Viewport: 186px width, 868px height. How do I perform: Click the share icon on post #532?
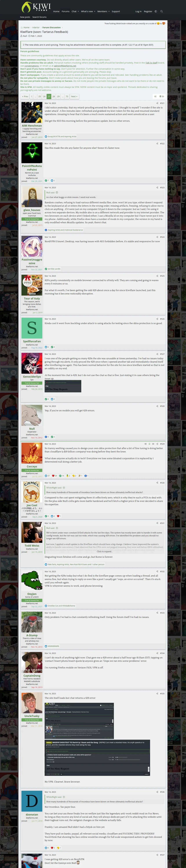[x=157, y=571]
